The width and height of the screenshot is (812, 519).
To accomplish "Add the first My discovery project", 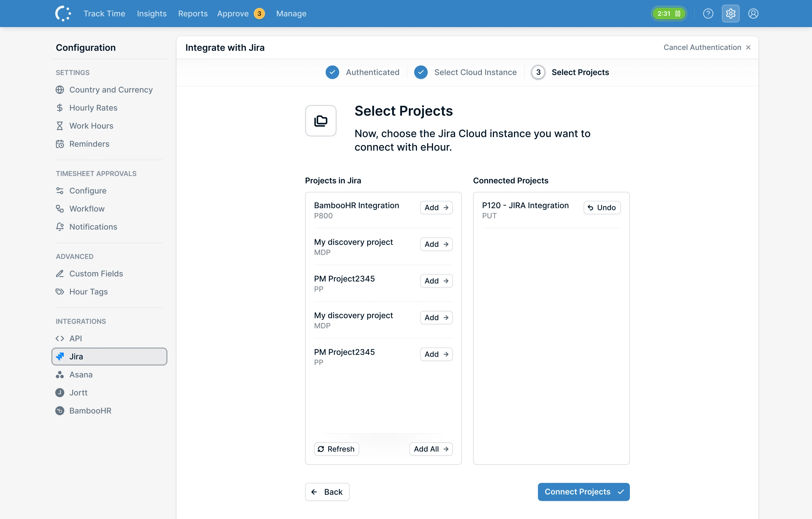I will (x=436, y=244).
